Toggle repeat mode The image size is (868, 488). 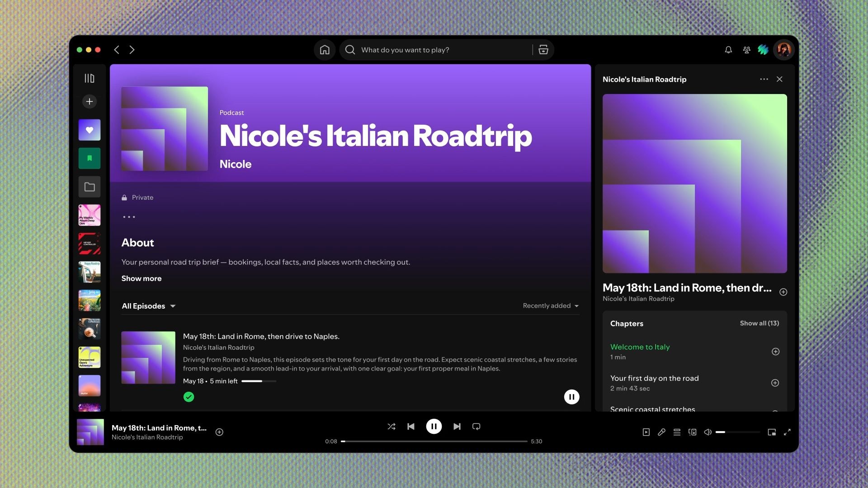[476, 427]
